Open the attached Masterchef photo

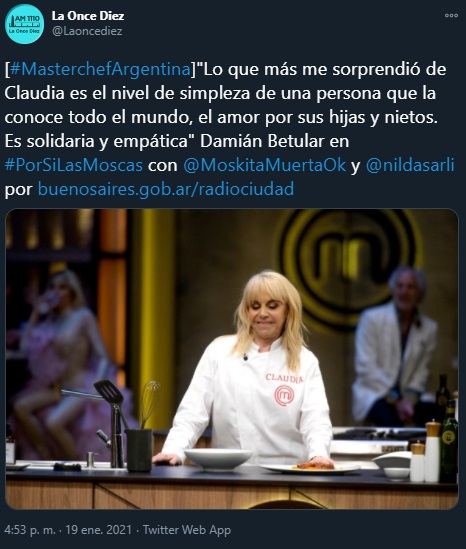tap(232, 359)
